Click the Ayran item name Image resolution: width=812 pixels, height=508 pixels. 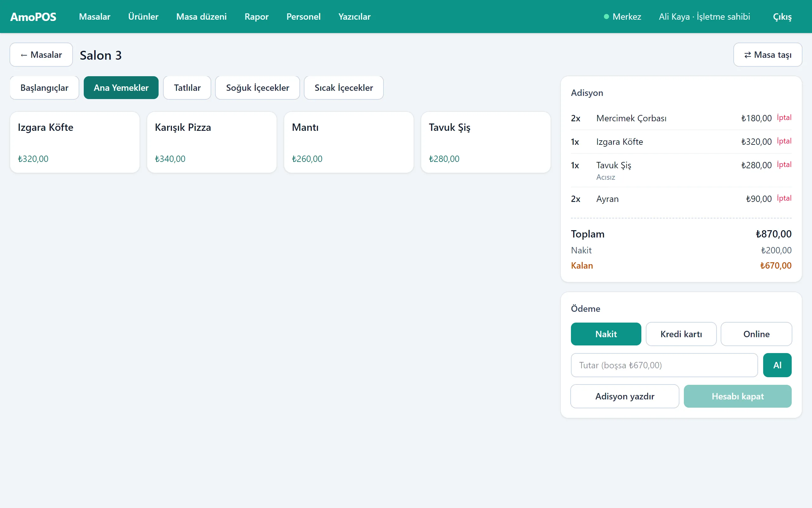607,199
